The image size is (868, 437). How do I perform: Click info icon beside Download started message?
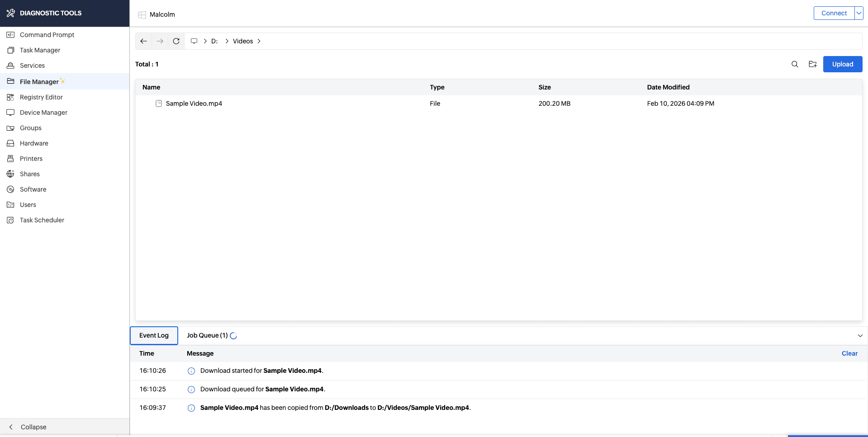(191, 371)
